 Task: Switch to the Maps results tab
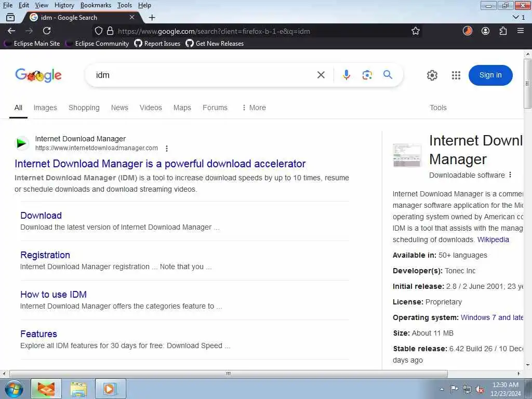[x=182, y=108]
